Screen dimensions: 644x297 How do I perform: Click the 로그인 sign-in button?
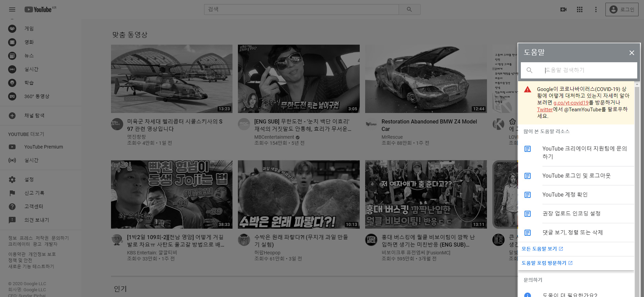622,9
